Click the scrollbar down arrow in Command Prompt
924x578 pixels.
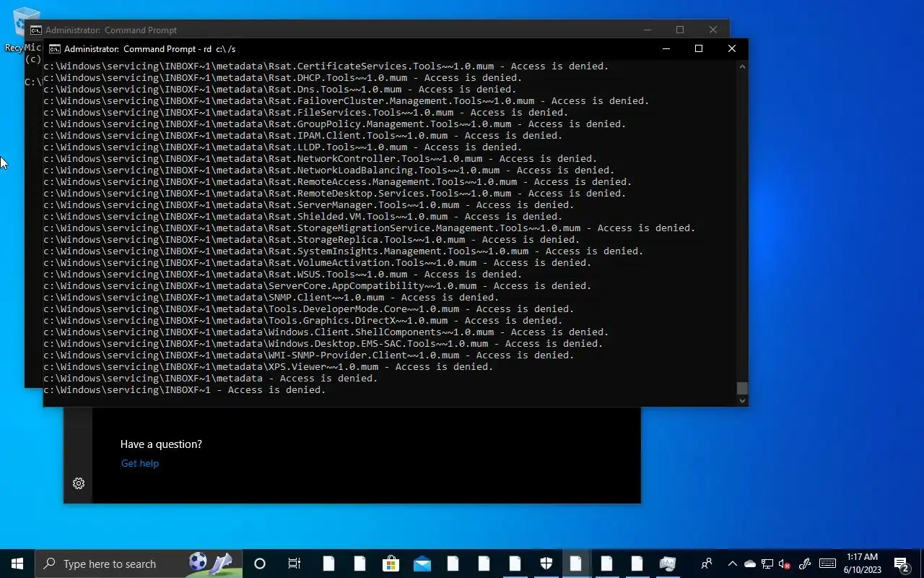pos(742,400)
